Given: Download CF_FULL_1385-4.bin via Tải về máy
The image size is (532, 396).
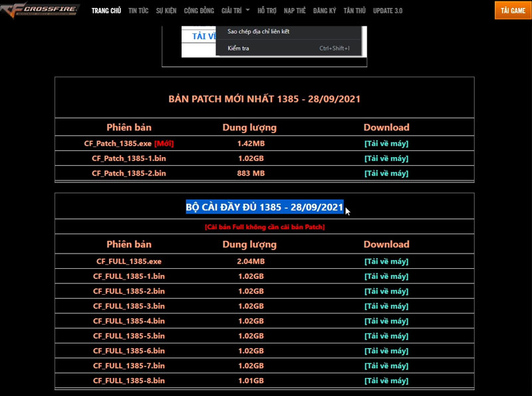Looking at the screenshot, I should coord(386,321).
